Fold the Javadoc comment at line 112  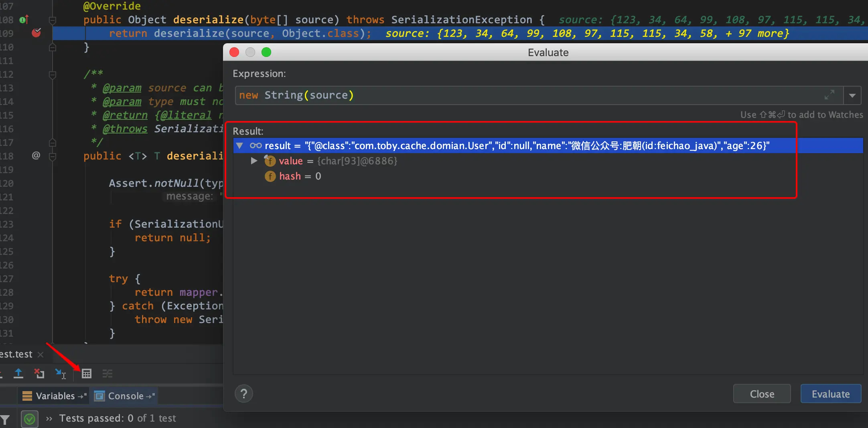click(52, 75)
